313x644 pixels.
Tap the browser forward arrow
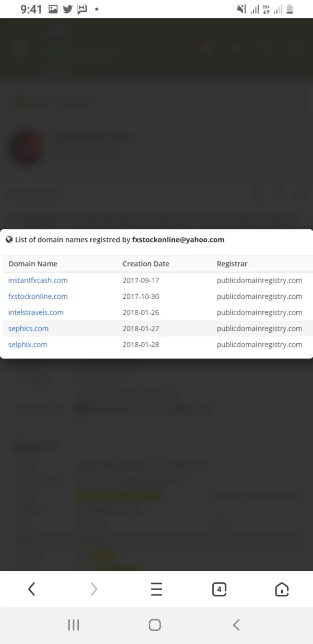(94, 589)
